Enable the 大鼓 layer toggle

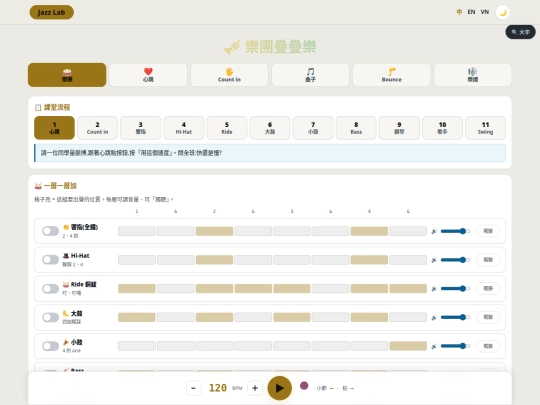pyautogui.click(x=50, y=317)
